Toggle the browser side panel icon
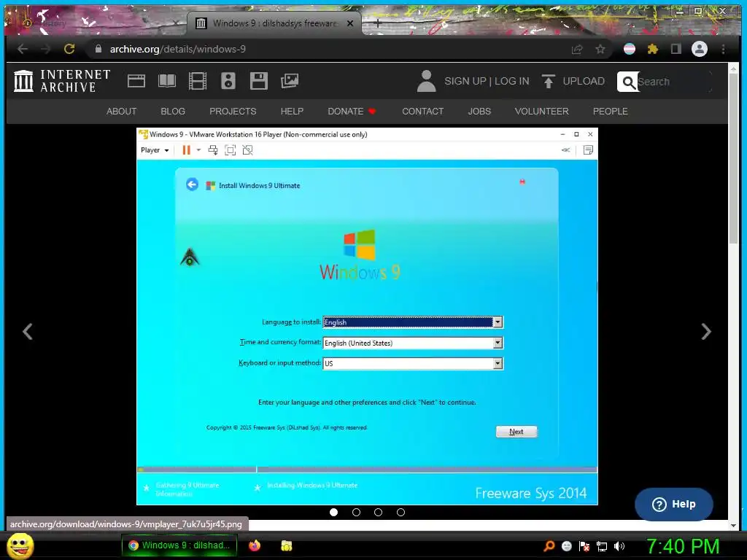747x560 pixels. [676, 49]
